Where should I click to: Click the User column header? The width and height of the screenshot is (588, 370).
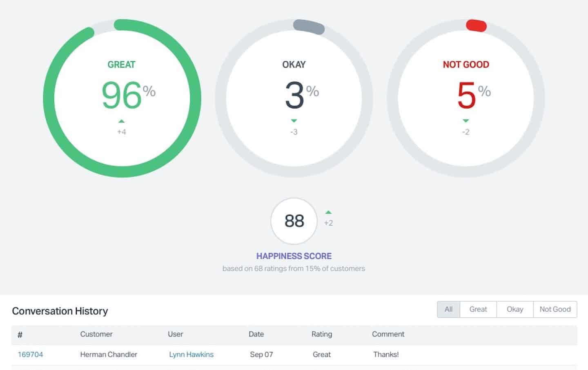[x=175, y=334]
